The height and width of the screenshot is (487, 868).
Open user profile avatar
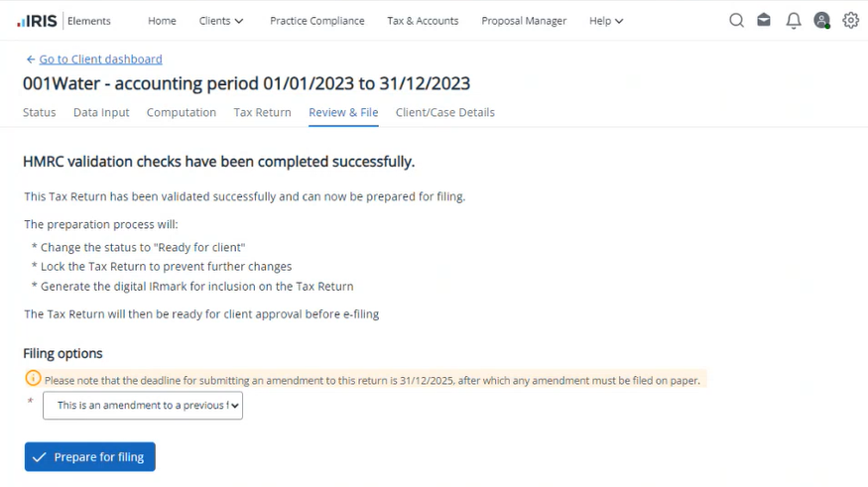[821, 21]
